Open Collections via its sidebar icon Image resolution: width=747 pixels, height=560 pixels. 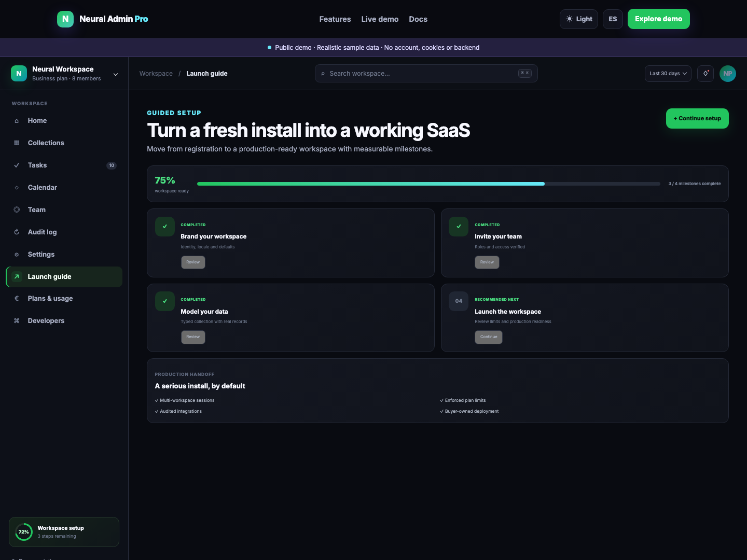(17, 143)
